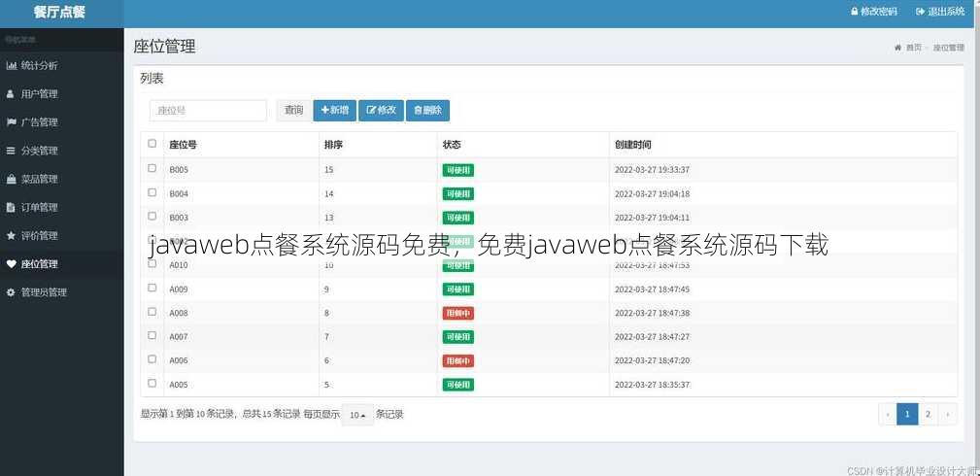Check the box for seat A008

[152, 312]
